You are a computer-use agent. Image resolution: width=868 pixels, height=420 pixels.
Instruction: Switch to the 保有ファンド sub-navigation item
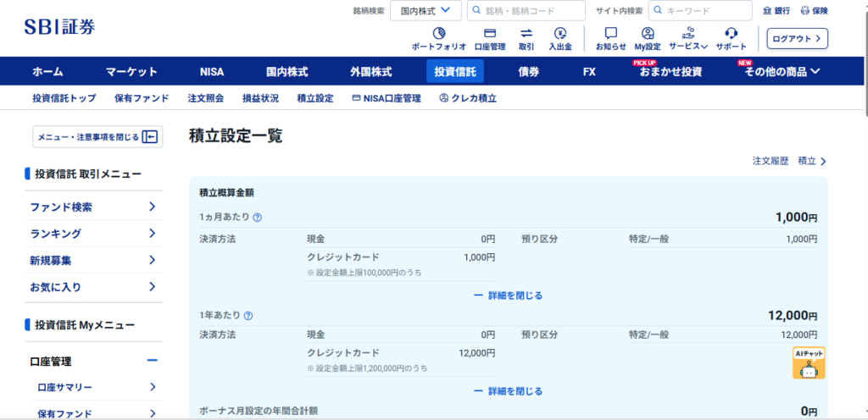(142, 98)
